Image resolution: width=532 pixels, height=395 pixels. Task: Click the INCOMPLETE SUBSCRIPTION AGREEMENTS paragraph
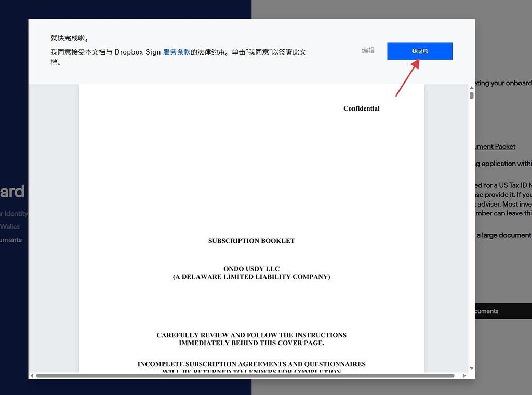[251, 364]
